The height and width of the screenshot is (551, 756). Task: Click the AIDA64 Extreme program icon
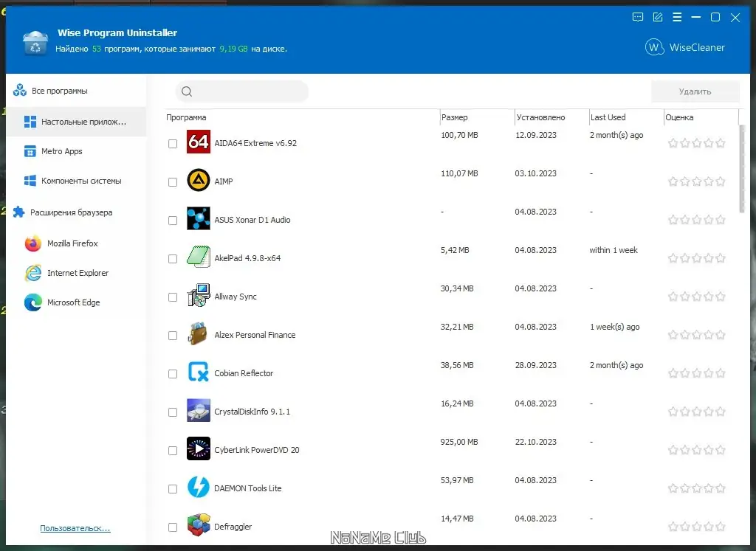199,142
